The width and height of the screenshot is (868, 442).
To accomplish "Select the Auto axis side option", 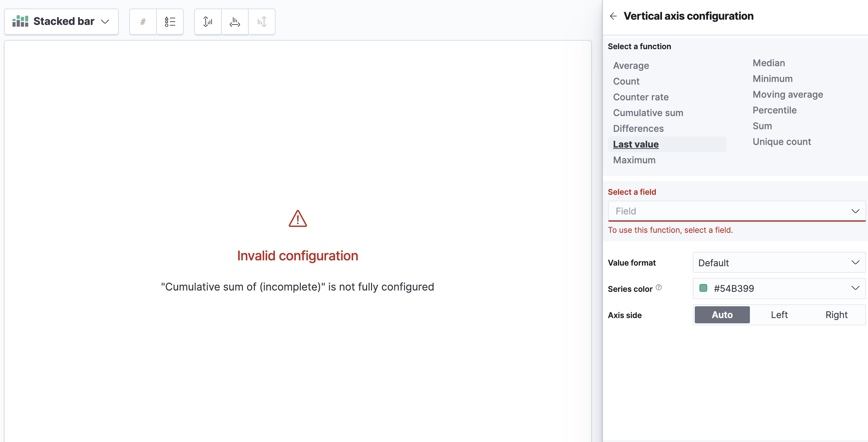I will (x=721, y=314).
